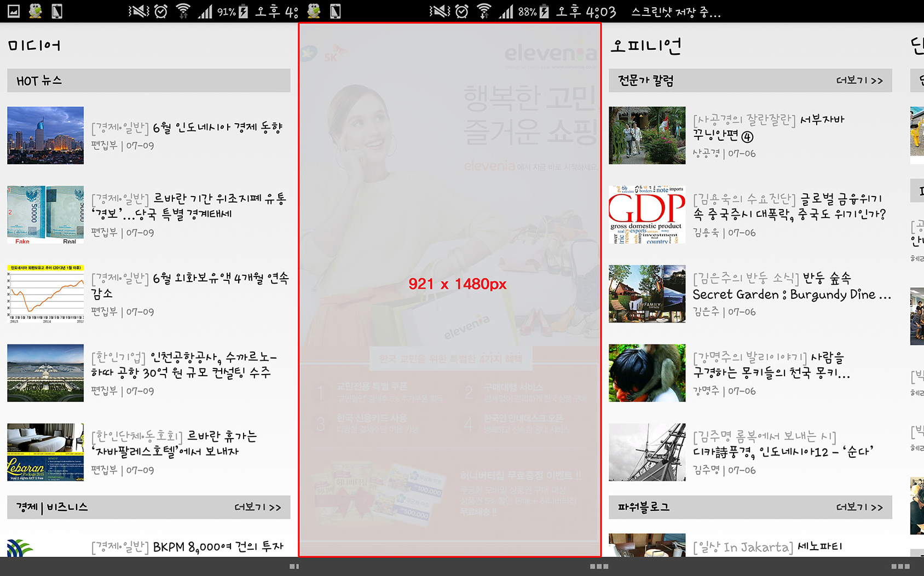The height and width of the screenshot is (576, 924).
Task: Open article '인천공항공사, 수까르노-하따 공항' headline
Action: pos(184,365)
